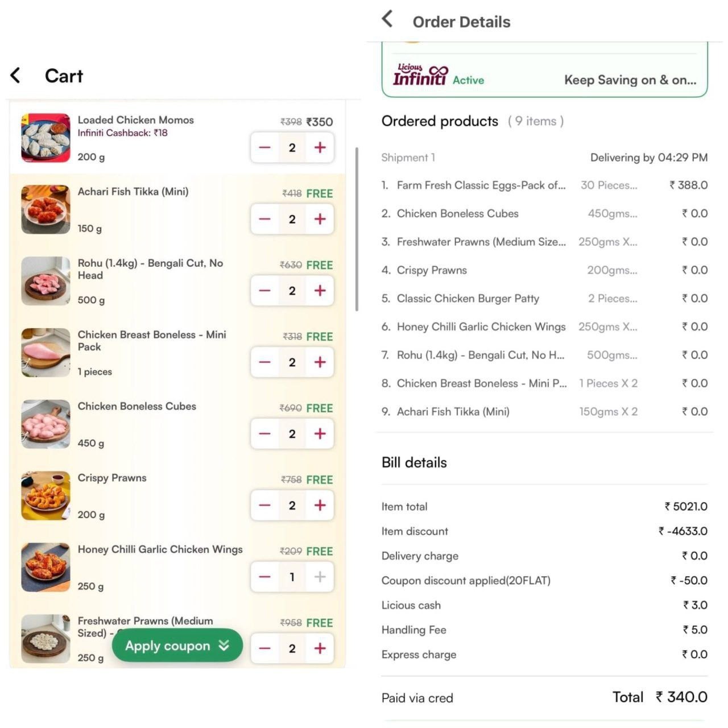Screen dimensions: 728x728
Task: Tap Chicken Boneless Cubes in ordered products
Action: click(x=457, y=214)
